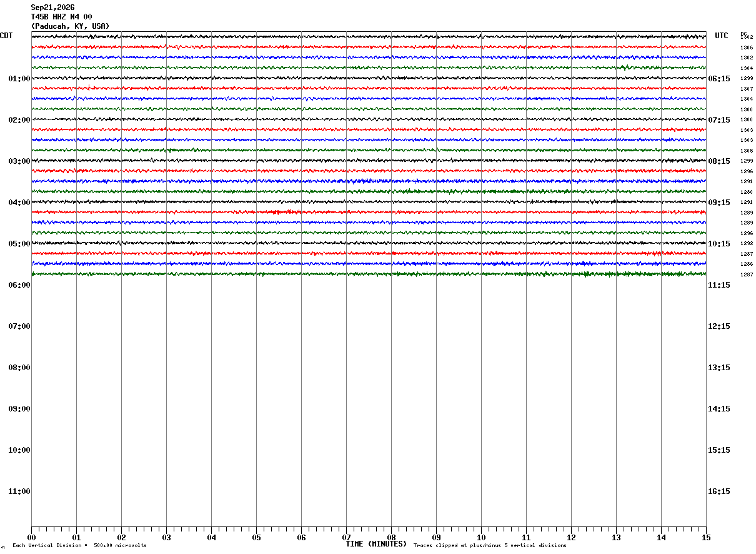This screenshot has height=554, width=756.
Task: Select minute 15 on the bottom axis
Action: (706, 538)
